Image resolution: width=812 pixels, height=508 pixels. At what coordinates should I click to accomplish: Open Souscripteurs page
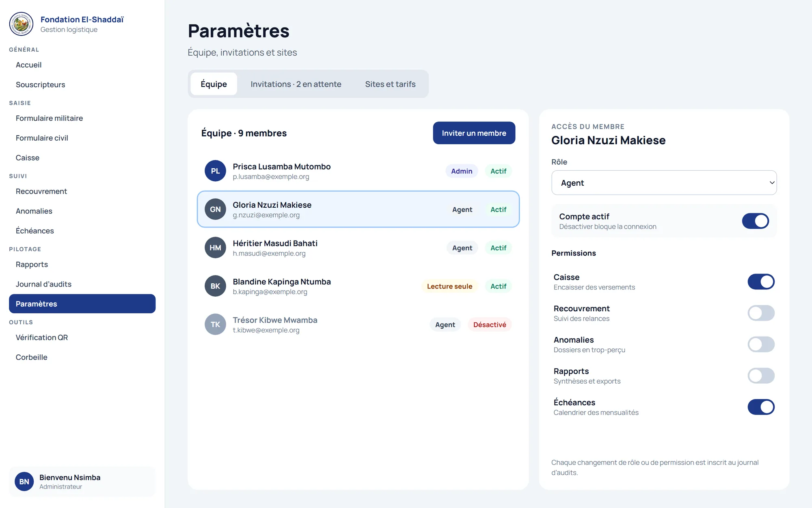pos(82,85)
